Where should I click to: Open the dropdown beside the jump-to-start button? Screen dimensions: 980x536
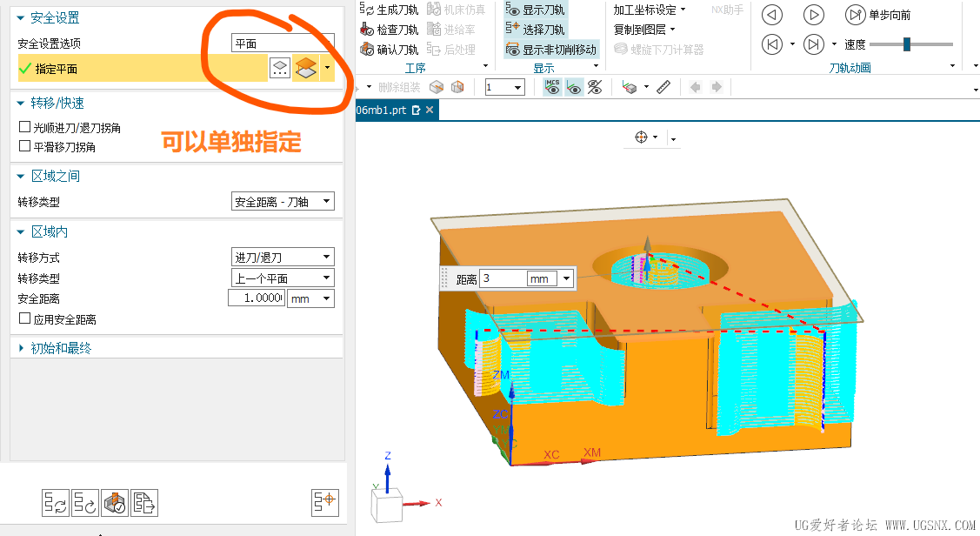(x=792, y=44)
